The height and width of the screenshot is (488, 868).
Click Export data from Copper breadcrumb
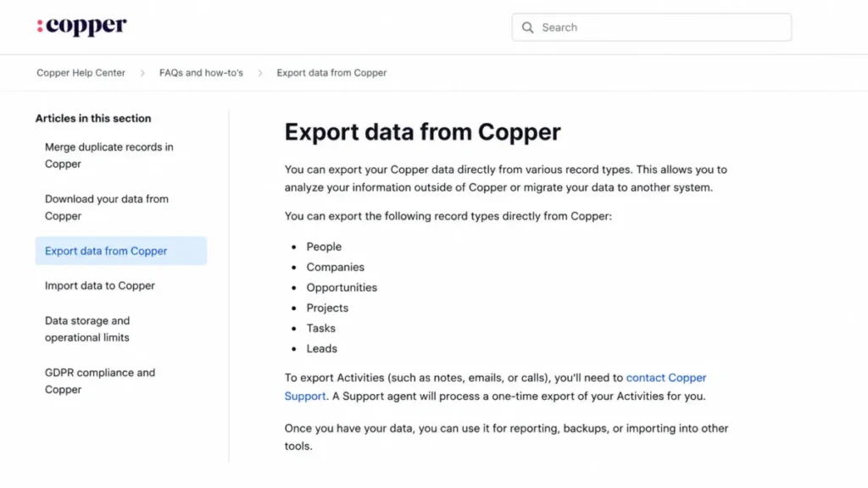tap(331, 73)
